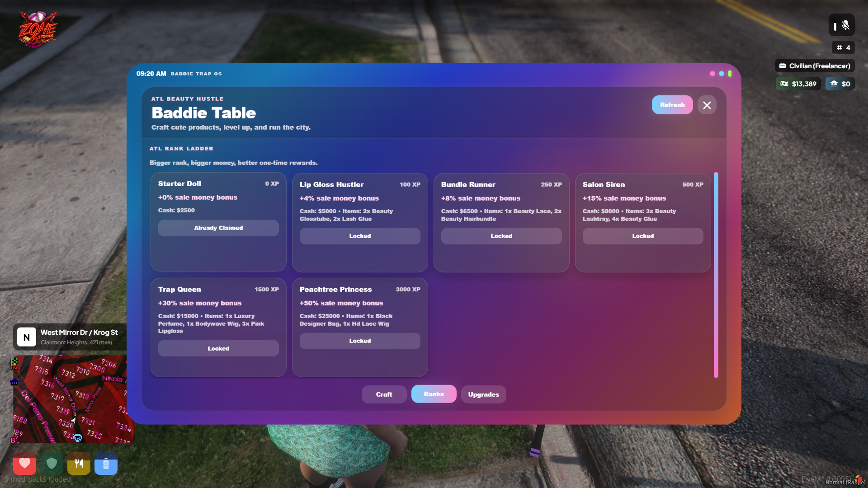Viewport: 868px width, 488px height.
Task: Click the Refresh button
Action: point(672,105)
